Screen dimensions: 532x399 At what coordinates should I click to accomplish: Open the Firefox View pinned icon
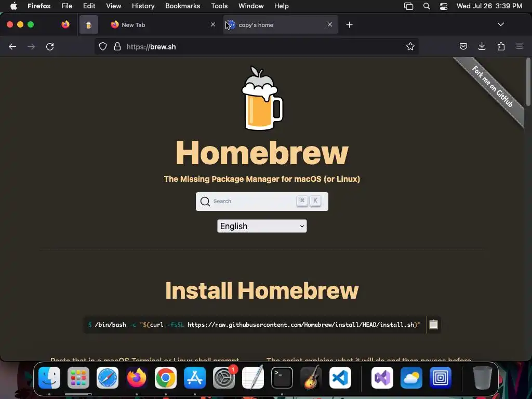pyautogui.click(x=65, y=24)
